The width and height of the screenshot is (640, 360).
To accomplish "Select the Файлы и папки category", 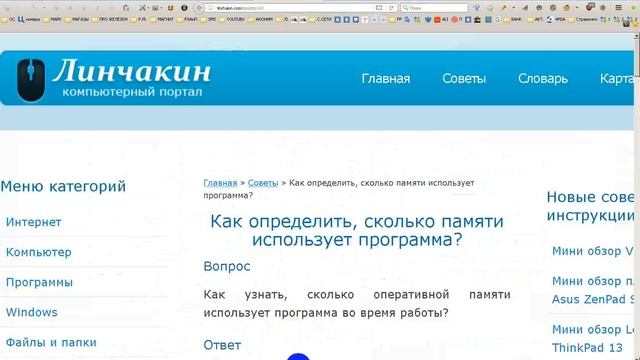I will 51,342.
